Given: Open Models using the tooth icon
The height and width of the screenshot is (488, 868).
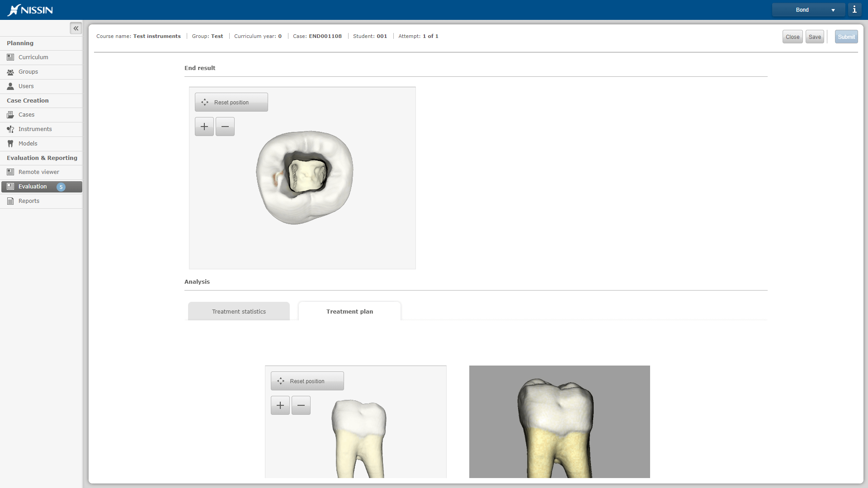Looking at the screenshot, I should [x=10, y=143].
